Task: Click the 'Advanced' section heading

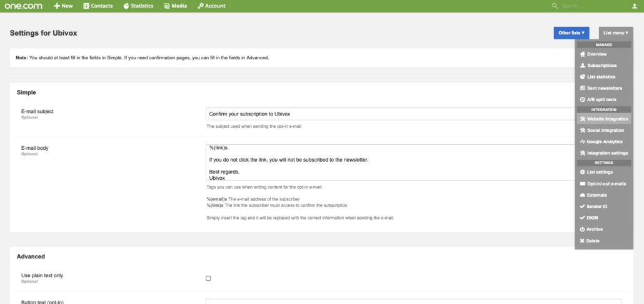Action: [x=31, y=257]
